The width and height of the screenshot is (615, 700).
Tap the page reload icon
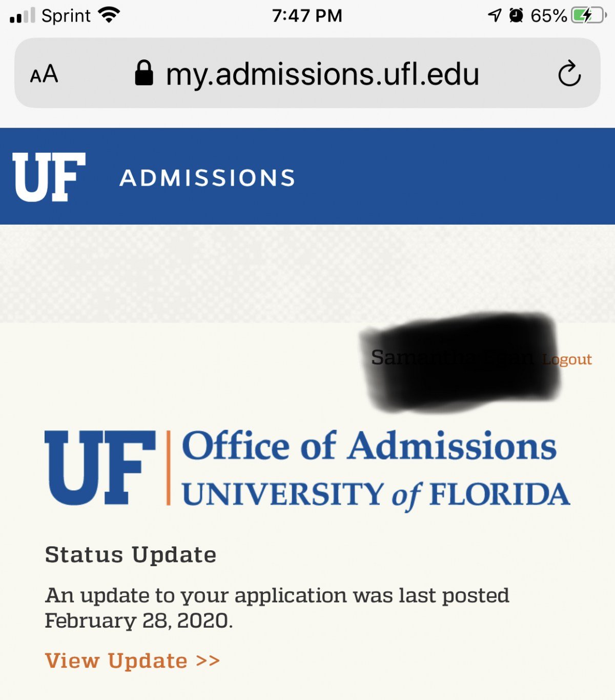click(x=569, y=73)
